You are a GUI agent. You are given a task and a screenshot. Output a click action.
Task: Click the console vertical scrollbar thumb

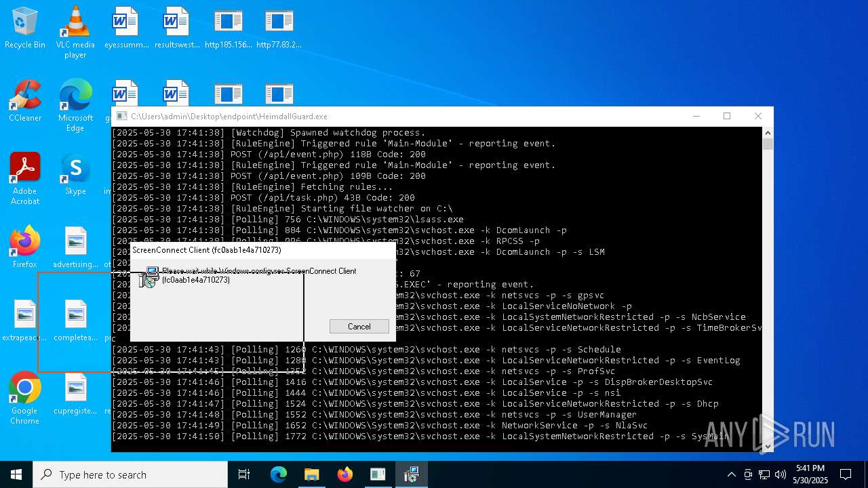(768, 144)
